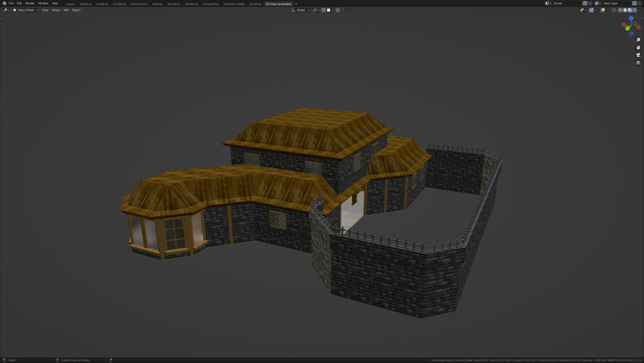Screen dimensions: 644x363
Task: Click the negative Z axis gizmo circle
Action: (x=631, y=33)
